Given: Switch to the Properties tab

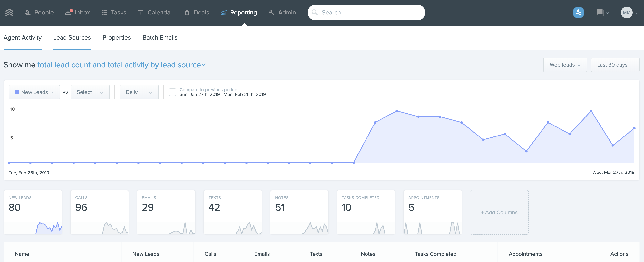Looking at the screenshot, I should [116, 37].
